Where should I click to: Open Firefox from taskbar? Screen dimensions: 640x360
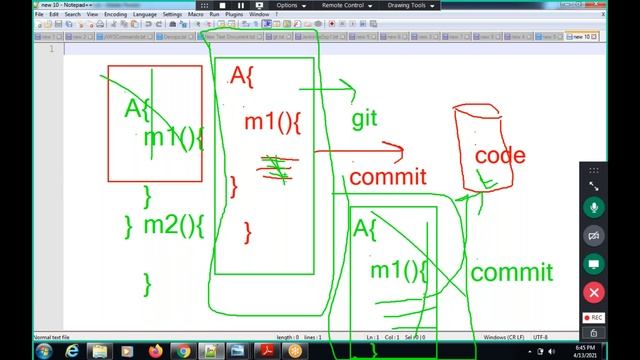pos(156,351)
